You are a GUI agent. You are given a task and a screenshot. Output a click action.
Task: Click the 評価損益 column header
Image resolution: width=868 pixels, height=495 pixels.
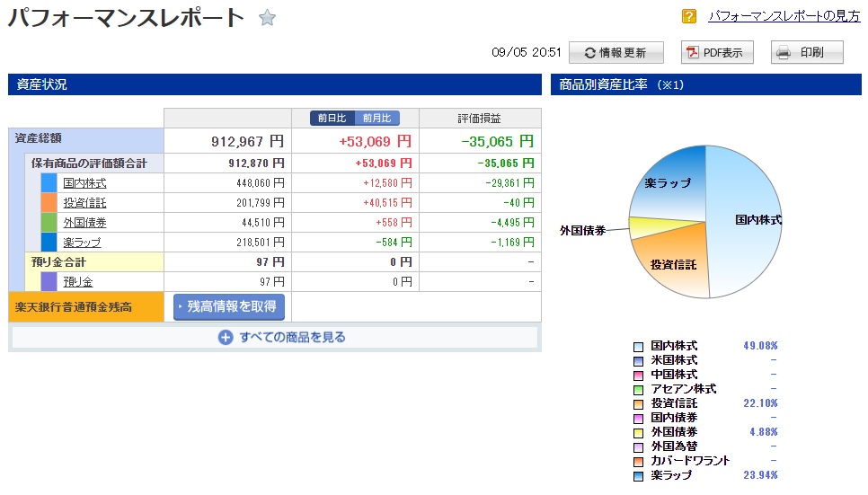pos(480,119)
